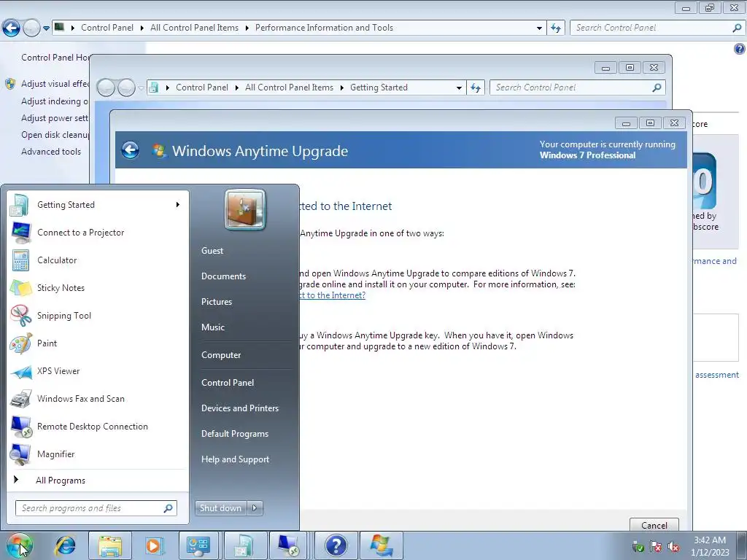
Task: Open Default Programs from Start menu
Action: [234, 434]
